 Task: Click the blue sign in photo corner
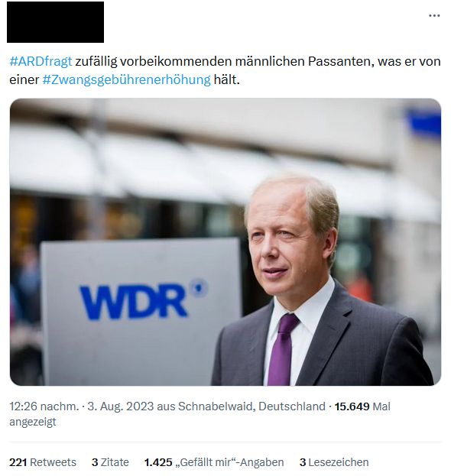[423, 125]
